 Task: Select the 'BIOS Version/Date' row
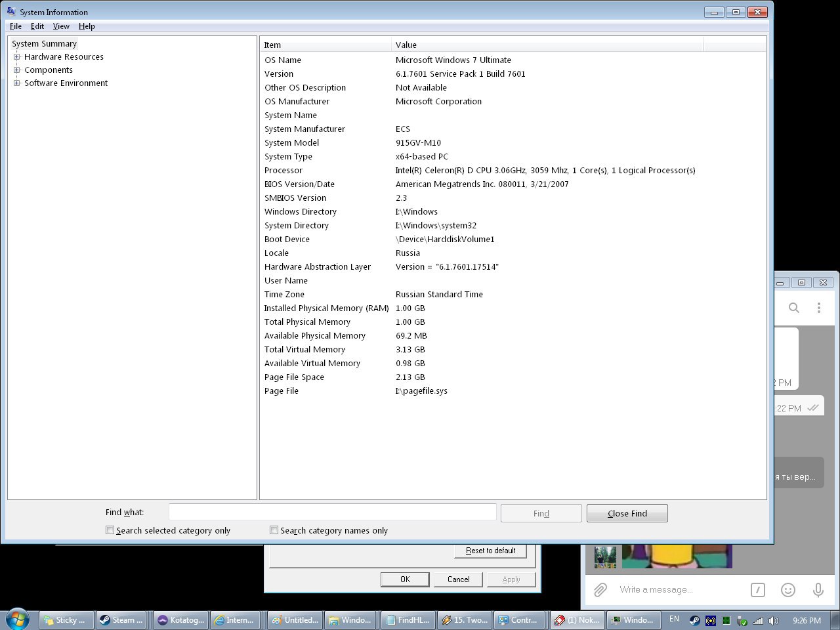coord(513,184)
